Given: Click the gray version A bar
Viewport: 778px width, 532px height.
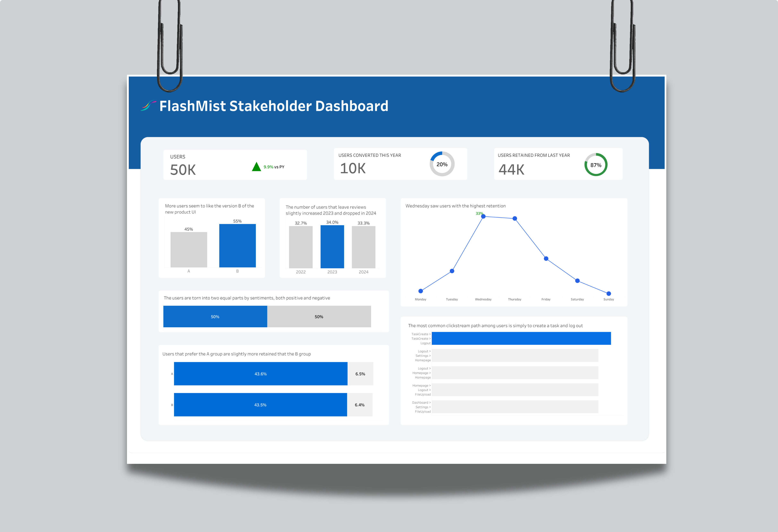Looking at the screenshot, I should pos(189,250).
